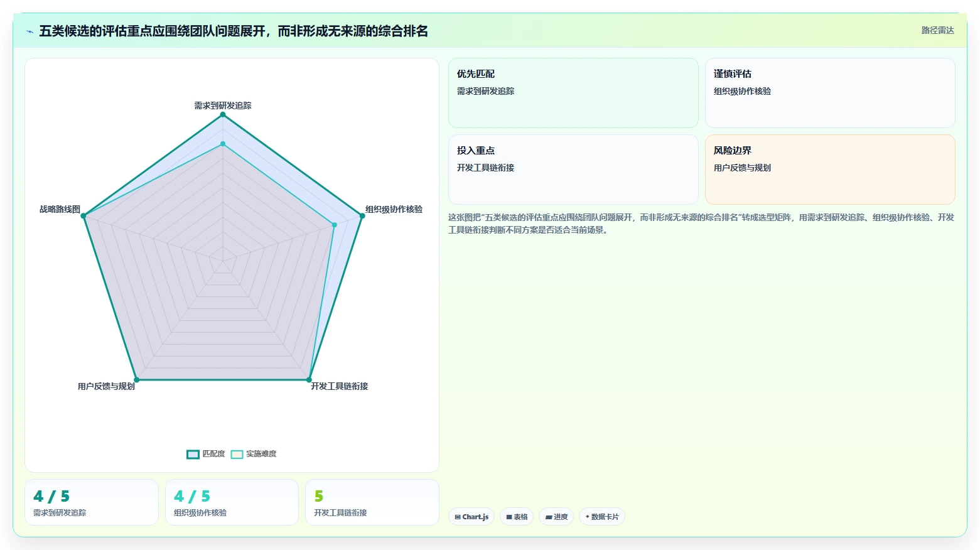Click the 实施难度 data point on 组织级协作核验 axis
This screenshot has width=980, height=550.
(335, 225)
